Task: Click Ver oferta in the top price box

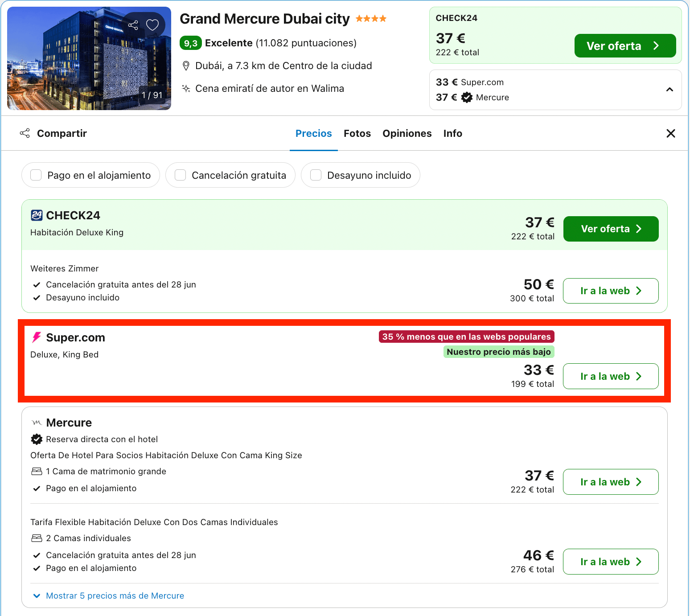Action: pyautogui.click(x=625, y=45)
